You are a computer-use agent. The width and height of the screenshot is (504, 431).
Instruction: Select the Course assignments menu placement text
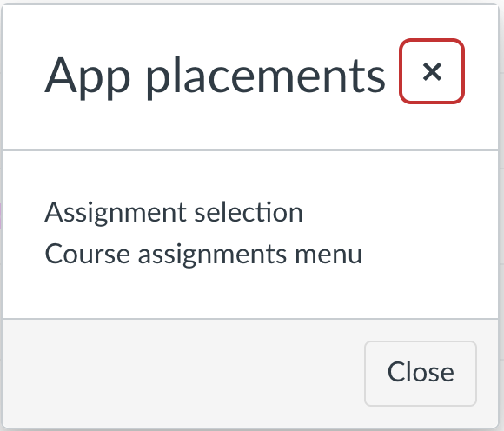[203, 255]
